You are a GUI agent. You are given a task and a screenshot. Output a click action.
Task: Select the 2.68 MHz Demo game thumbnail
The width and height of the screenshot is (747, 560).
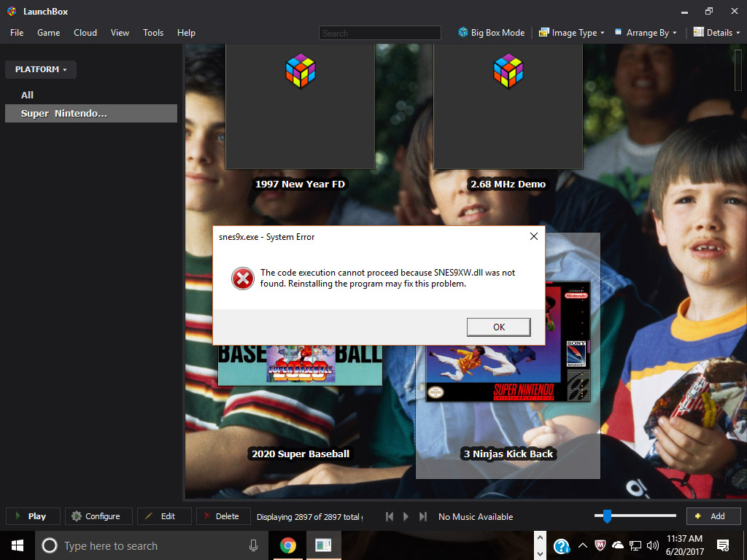(x=508, y=106)
